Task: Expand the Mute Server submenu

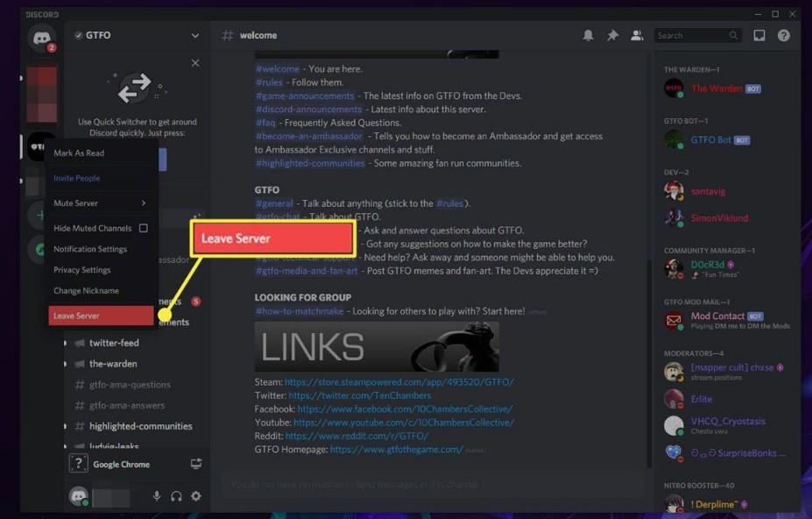Action: coord(99,203)
